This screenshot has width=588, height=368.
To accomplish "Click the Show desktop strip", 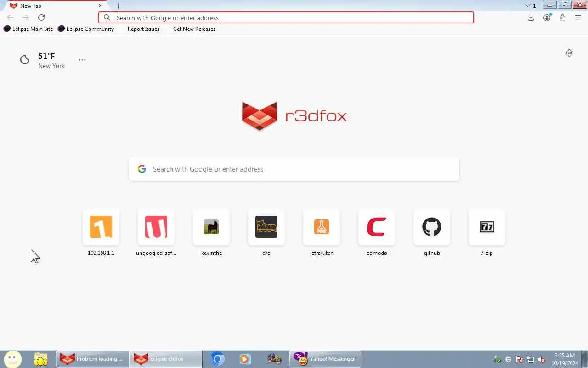I will [x=585, y=359].
